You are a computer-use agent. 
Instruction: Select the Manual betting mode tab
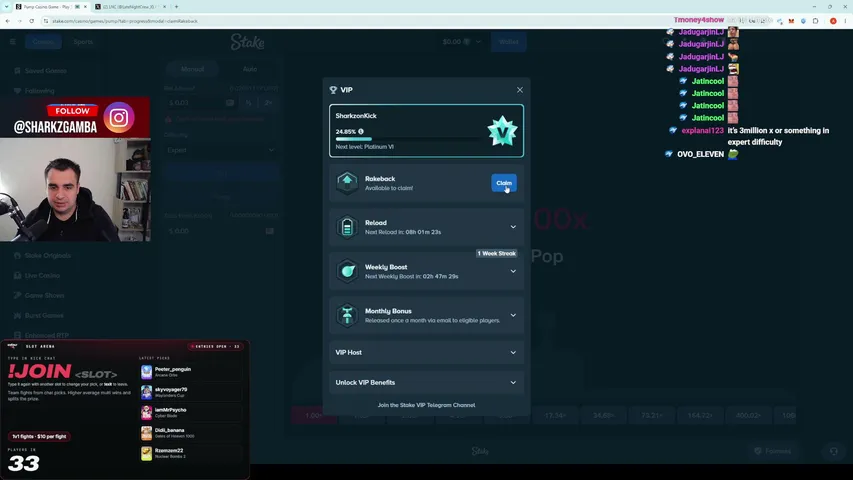click(193, 69)
